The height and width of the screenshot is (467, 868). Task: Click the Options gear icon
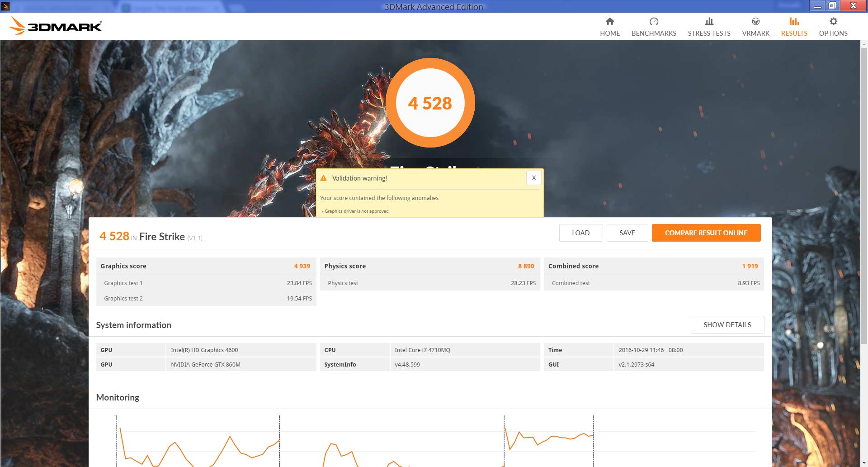tap(833, 21)
